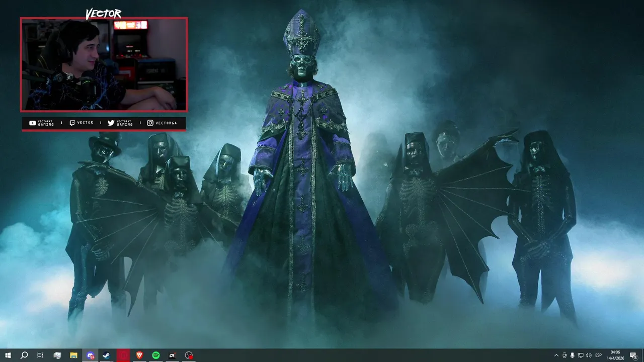
Task: Open File Explorer folder icon
Action: [73, 355]
